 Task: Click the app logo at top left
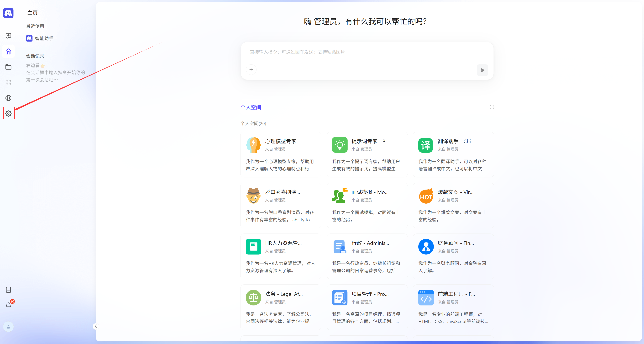coord(8,13)
